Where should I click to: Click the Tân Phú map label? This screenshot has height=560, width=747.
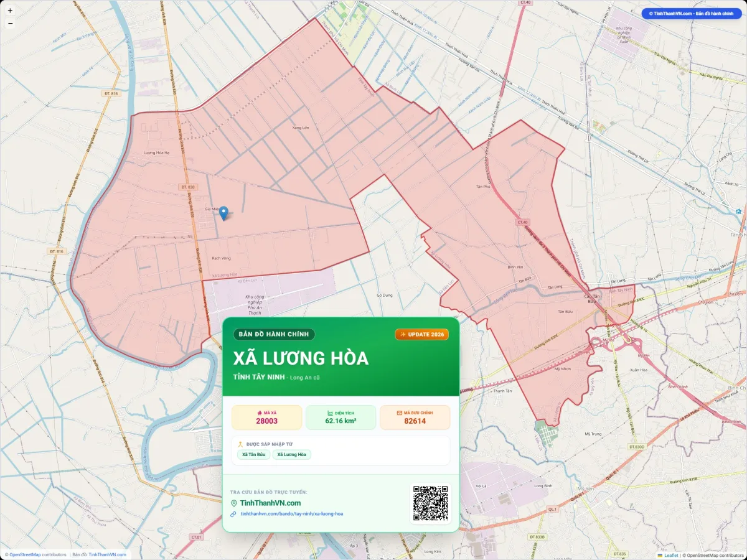tap(483, 186)
